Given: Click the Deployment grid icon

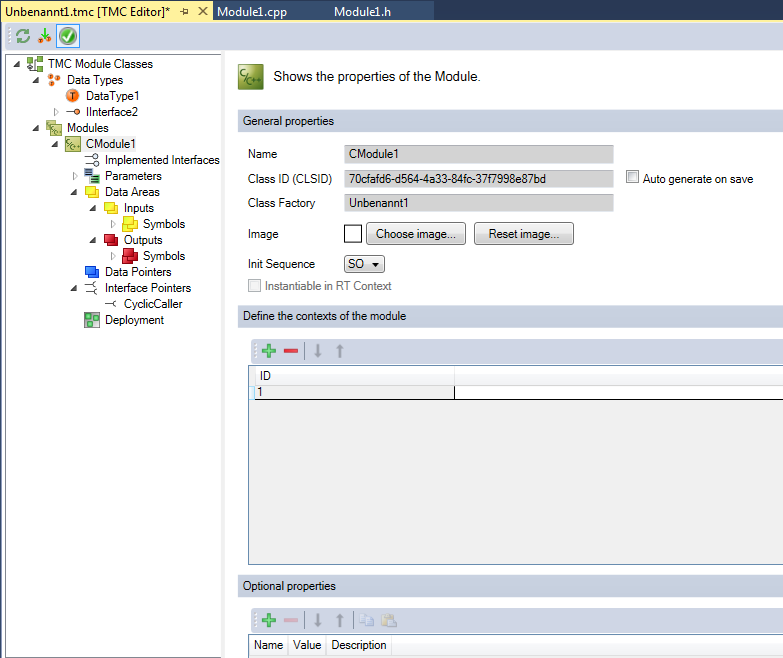Looking at the screenshot, I should (x=92, y=320).
